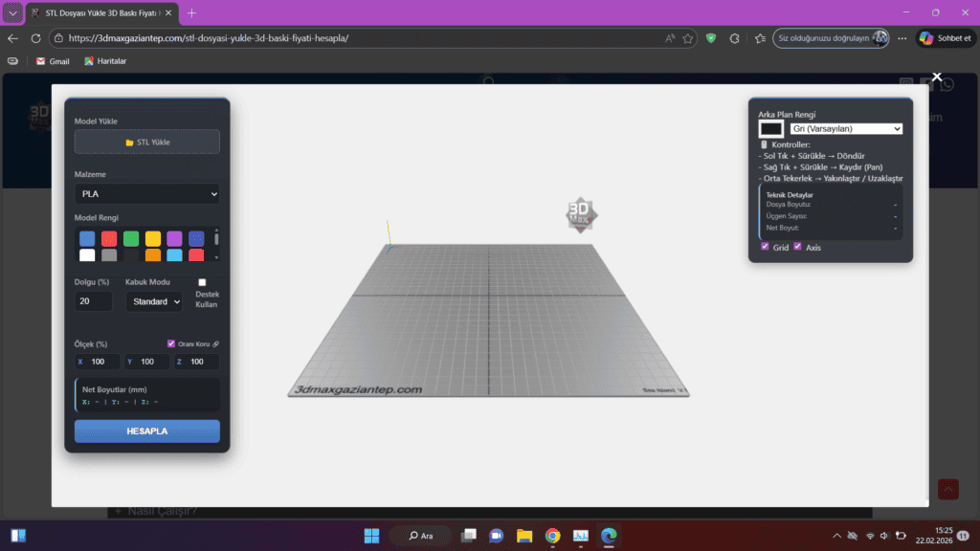Open the Gmail bookmark
Image resolution: width=980 pixels, height=551 pixels.
[x=53, y=61]
